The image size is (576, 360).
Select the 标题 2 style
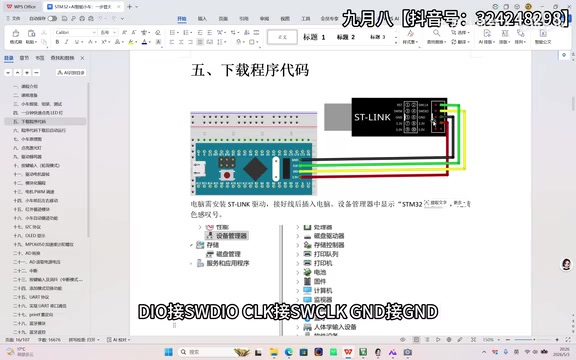[x=346, y=37]
